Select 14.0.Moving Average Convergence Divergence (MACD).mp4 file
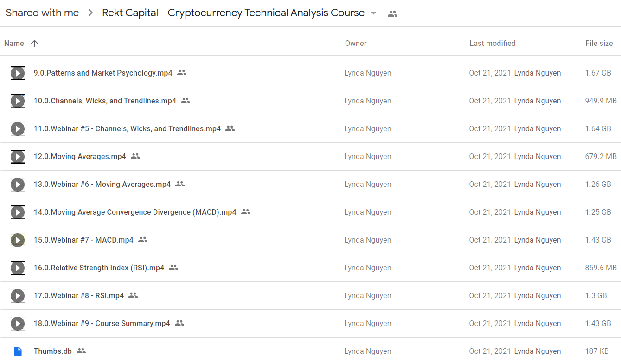The width and height of the screenshot is (621, 364). click(135, 212)
